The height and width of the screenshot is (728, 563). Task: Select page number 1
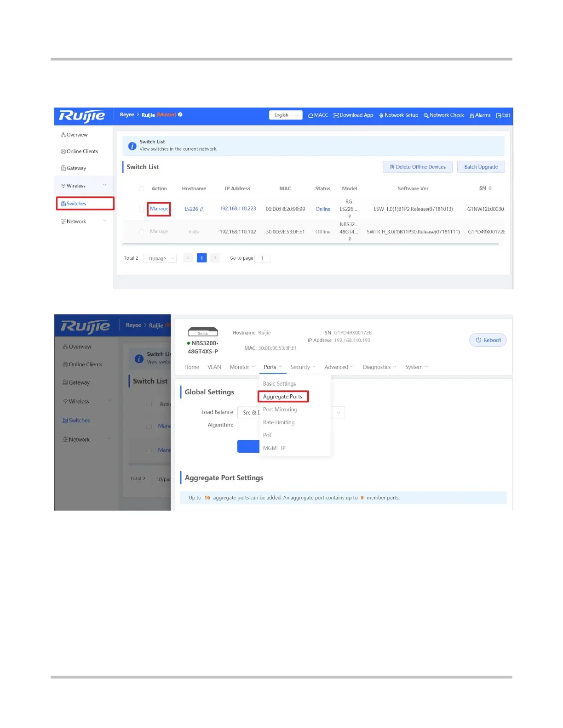click(201, 258)
